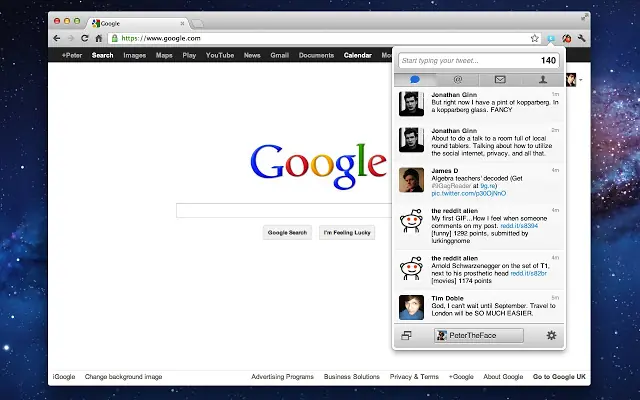Open Tim Doble's avatar
Screen dimensions: 640x400
click(411, 307)
